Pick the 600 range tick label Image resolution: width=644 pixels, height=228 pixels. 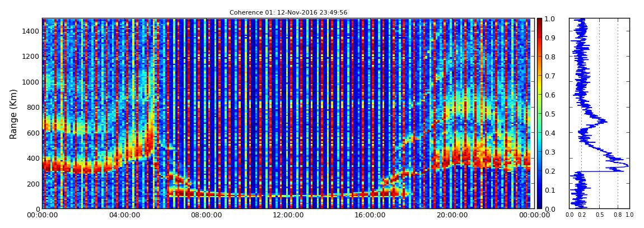click(33, 133)
